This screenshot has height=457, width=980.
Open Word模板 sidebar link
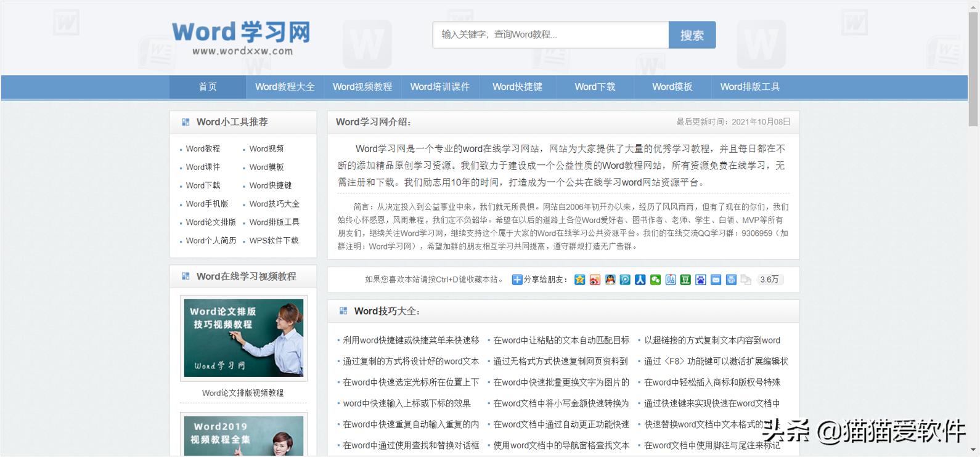point(266,168)
